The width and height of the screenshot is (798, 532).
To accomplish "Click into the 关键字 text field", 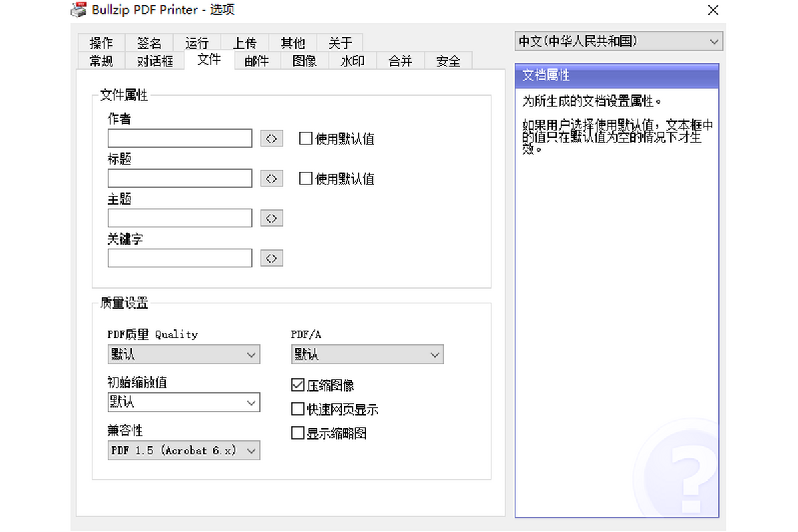I will click(x=180, y=258).
